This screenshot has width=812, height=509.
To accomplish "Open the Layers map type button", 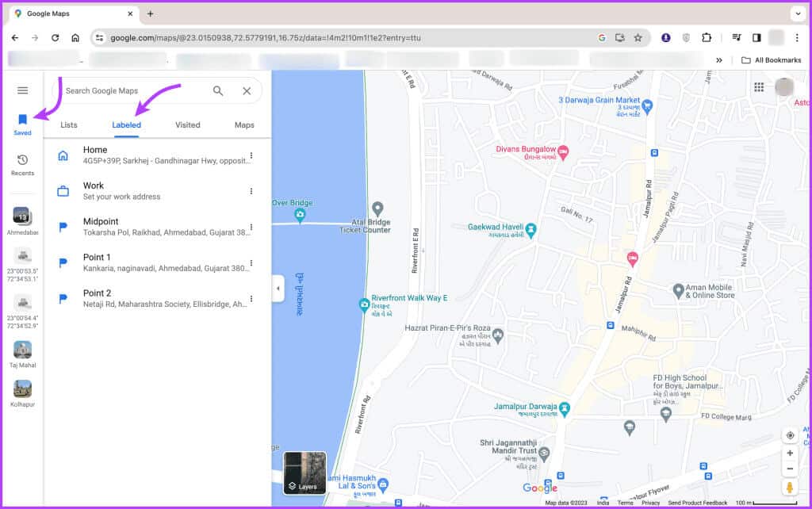I will coord(304,473).
